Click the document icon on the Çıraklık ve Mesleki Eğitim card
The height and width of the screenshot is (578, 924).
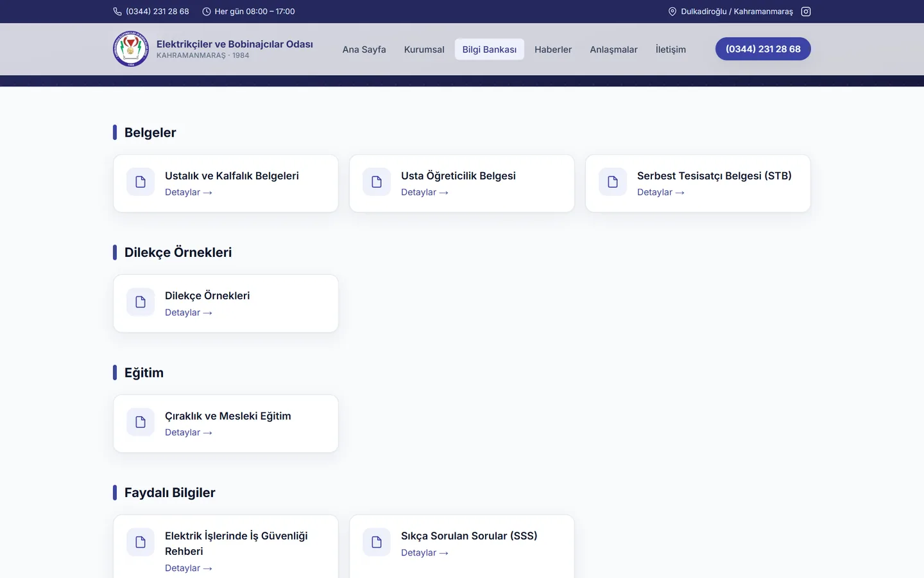click(141, 422)
